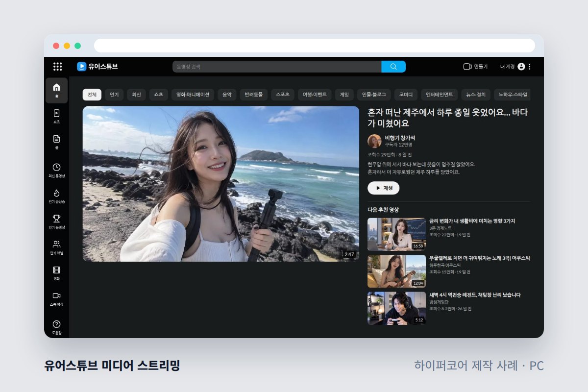This screenshot has width=588, height=392.
Task: Click the 유어스튜브 logo
Action: click(x=97, y=66)
